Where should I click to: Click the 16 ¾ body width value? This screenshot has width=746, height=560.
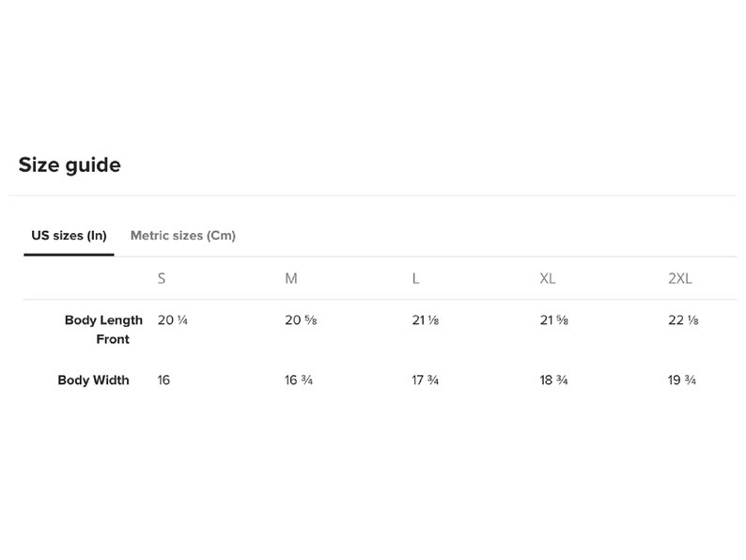(299, 381)
